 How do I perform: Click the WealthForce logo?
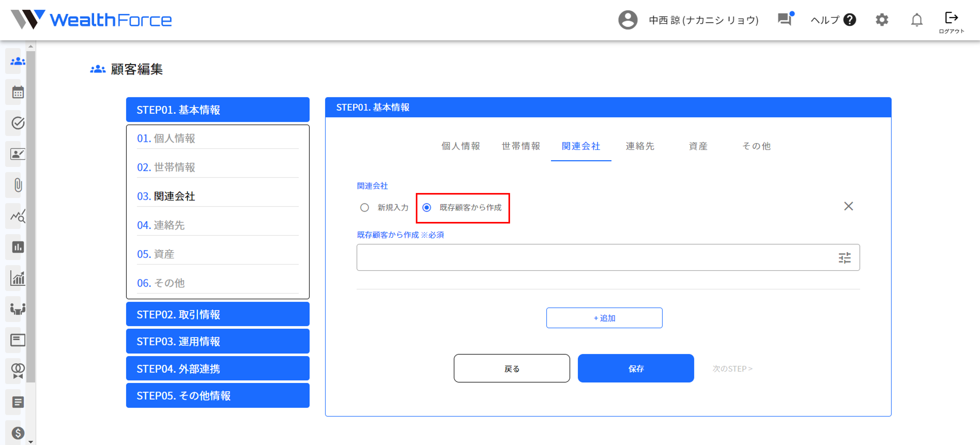pyautogui.click(x=91, y=19)
